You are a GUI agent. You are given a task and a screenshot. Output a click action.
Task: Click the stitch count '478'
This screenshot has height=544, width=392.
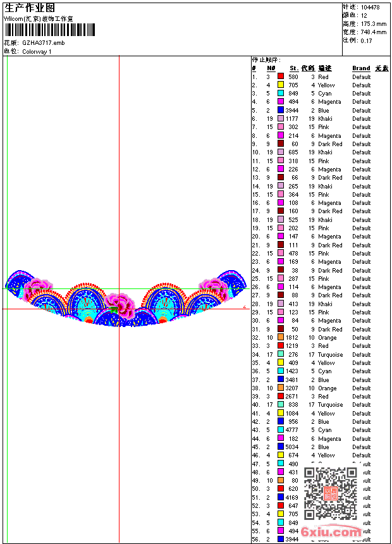click(x=293, y=254)
